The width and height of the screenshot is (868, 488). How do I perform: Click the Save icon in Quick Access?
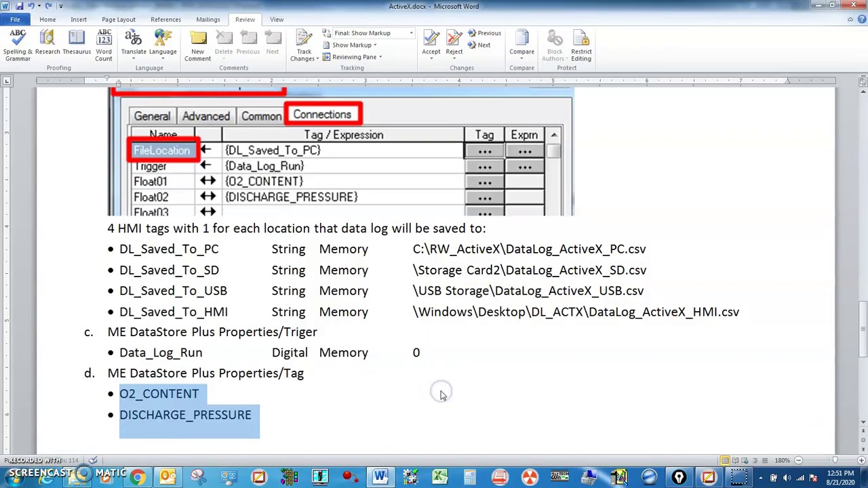[x=18, y=6]
